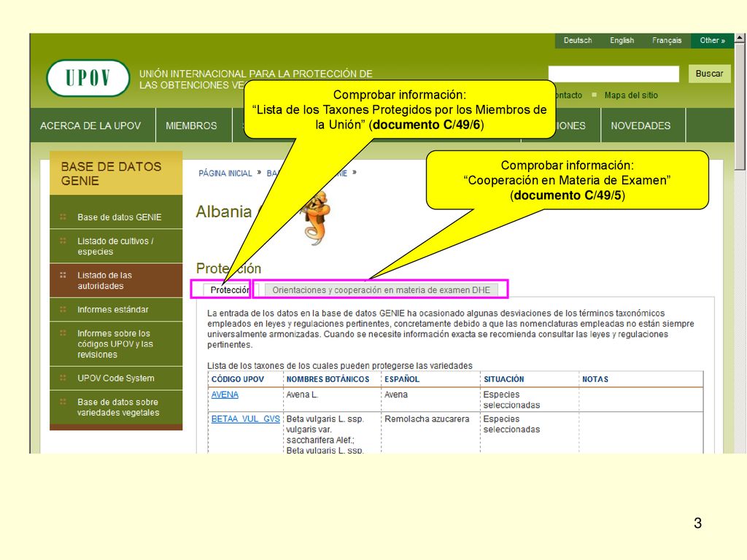Open ACERCA DE LA UPOV menu
The image size is (747, 560).
coord(90,125)
